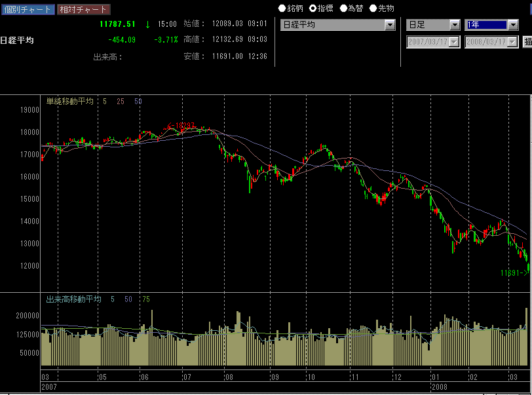The width and height of the screenshot is (532, 395).
Task: Expand the 日足 chart interval dropdown
Action: tap(455, 25)
